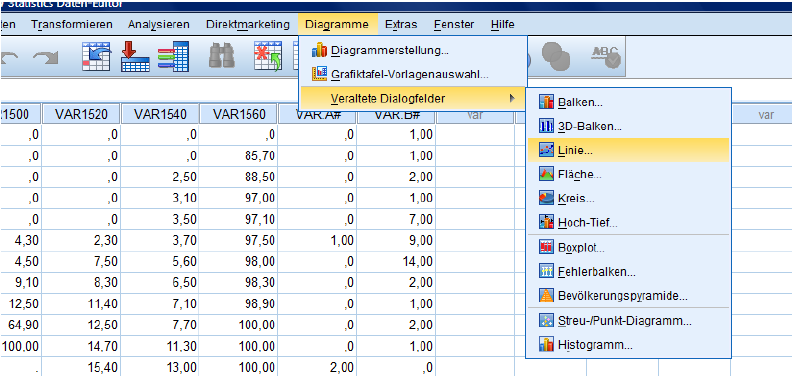Select Boxplot... chart option
This screenshot has width=797, height=379.
[x=628, y=248]
